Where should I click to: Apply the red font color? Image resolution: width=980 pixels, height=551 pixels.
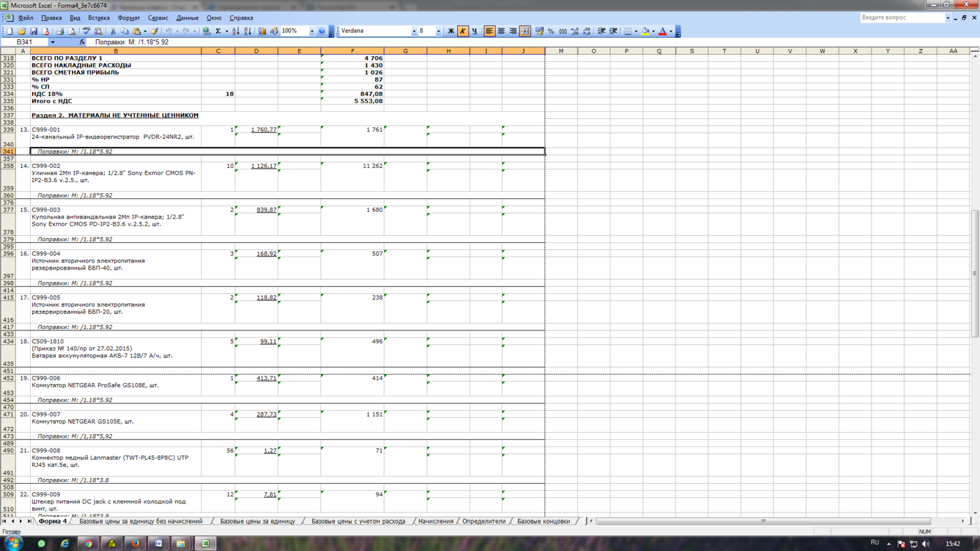click(662, 31)
